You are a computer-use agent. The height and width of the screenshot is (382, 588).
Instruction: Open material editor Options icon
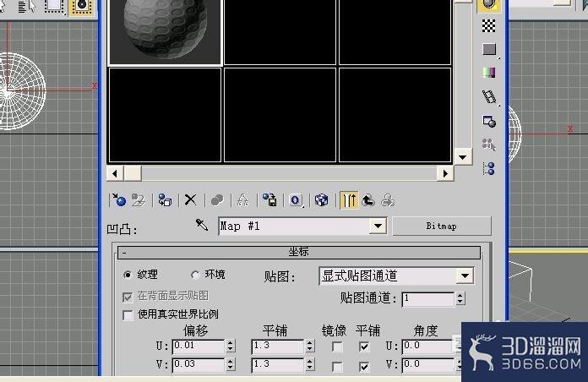point(489,121)
